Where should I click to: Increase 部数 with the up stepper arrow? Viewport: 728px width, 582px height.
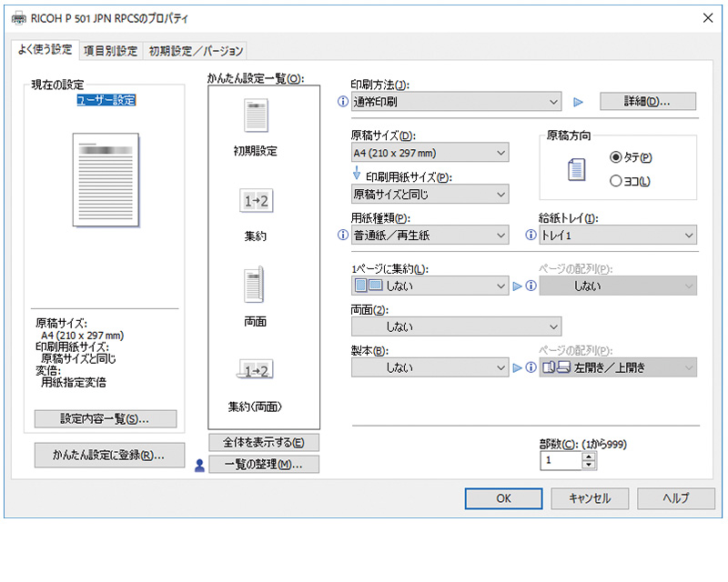click(x=591, y=455)
